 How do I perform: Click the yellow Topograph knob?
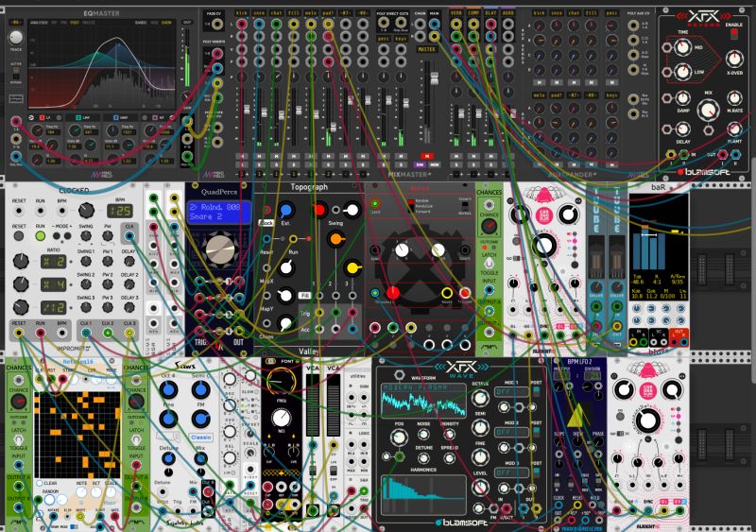[x=352, y=268]
